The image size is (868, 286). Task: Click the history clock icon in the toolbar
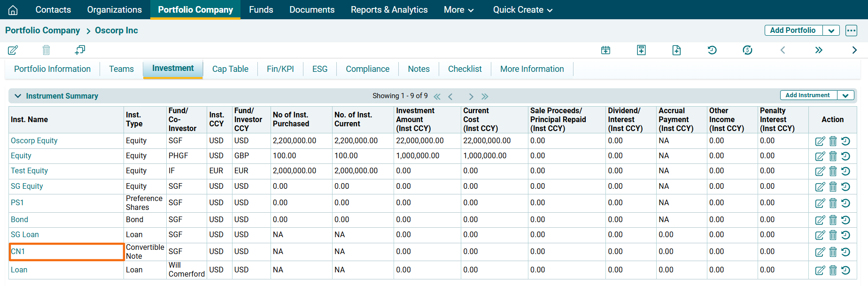click(712, 50)
